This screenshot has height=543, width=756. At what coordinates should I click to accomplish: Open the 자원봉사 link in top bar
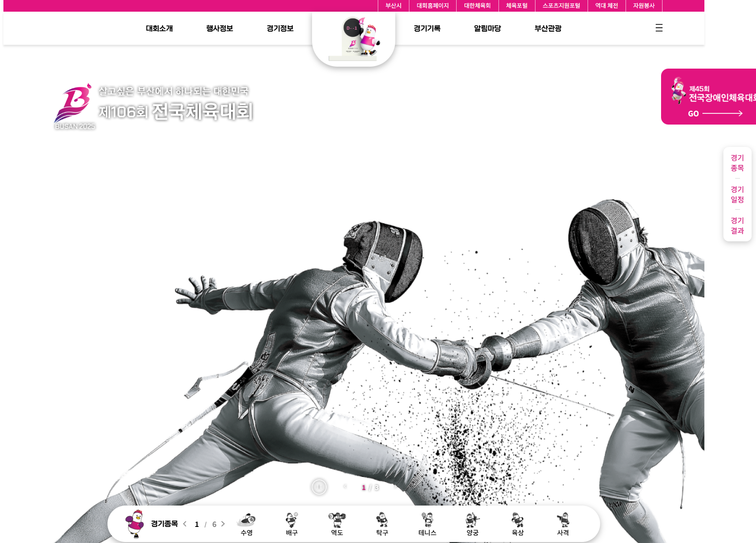pos(644,6)
